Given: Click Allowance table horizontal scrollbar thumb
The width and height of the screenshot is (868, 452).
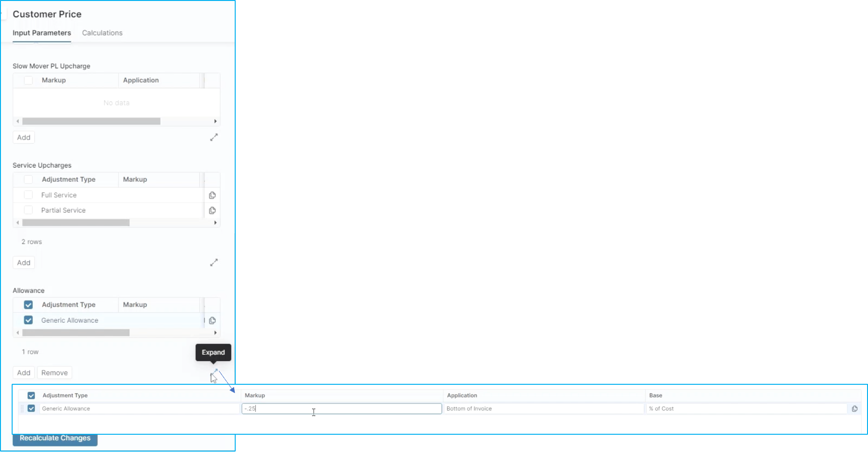Looking at the screenshot, I should [76, 333].
